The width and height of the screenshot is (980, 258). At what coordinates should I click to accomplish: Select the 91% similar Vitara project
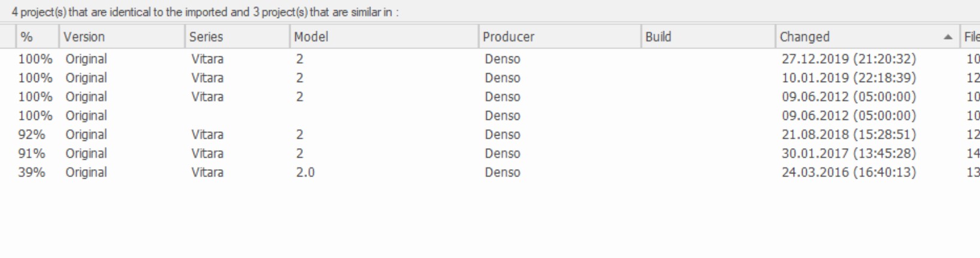(x=207, y=154)
